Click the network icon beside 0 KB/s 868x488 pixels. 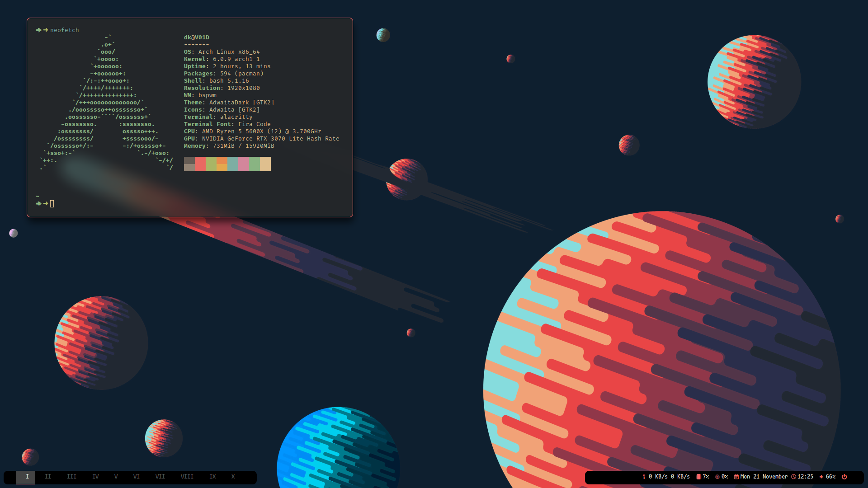pyautogui.click(x=644, y=477)
